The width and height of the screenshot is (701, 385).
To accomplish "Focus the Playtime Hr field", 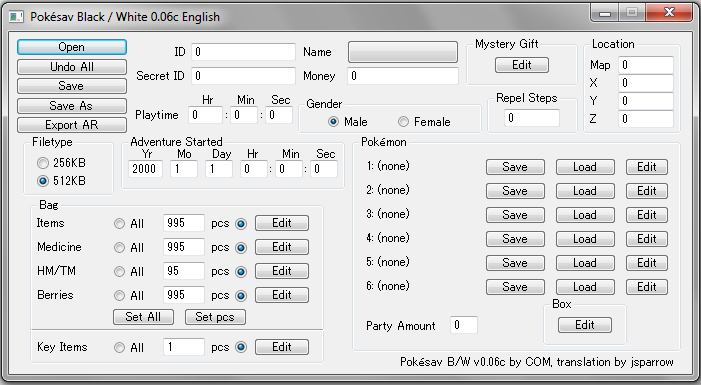I will (205, 115).
